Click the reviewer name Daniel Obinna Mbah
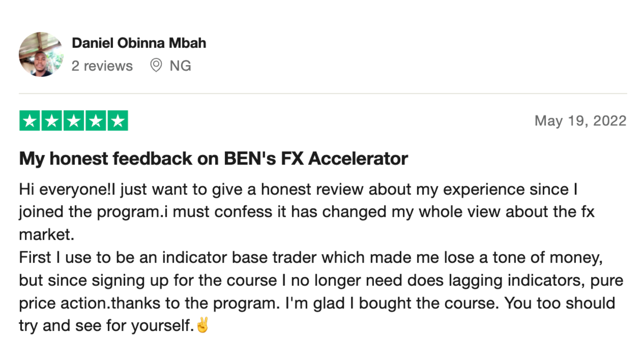The image size is (644, 362). tap(139, 43)
